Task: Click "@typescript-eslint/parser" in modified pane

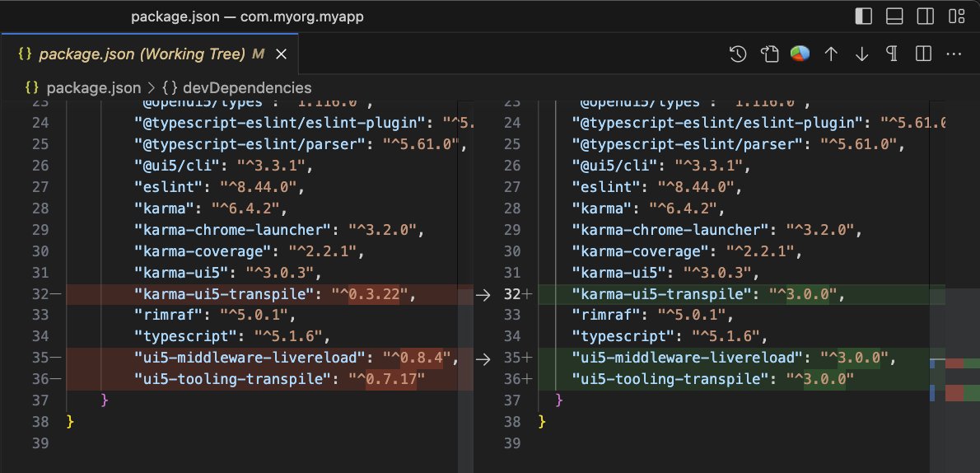Action: [x=687, y=144]
